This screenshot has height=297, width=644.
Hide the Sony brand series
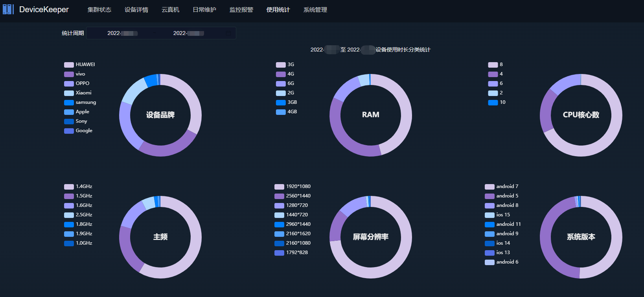coord(75,121)
